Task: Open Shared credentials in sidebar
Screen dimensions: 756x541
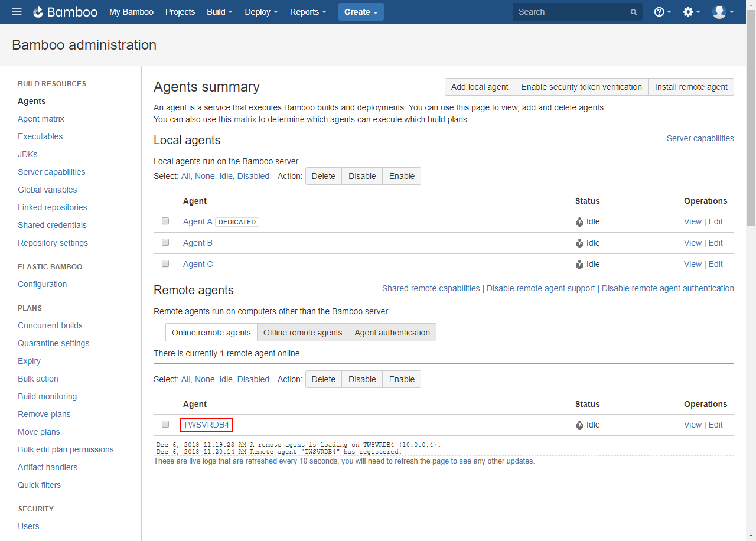Action: pyautogui.click(x=52, y=225)
